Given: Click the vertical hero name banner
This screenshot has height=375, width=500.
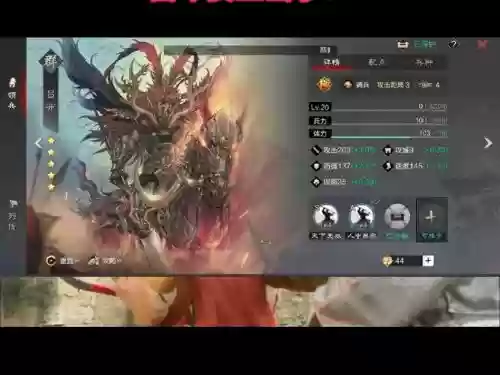Looking at the screenshot, I should click(51, 102).
